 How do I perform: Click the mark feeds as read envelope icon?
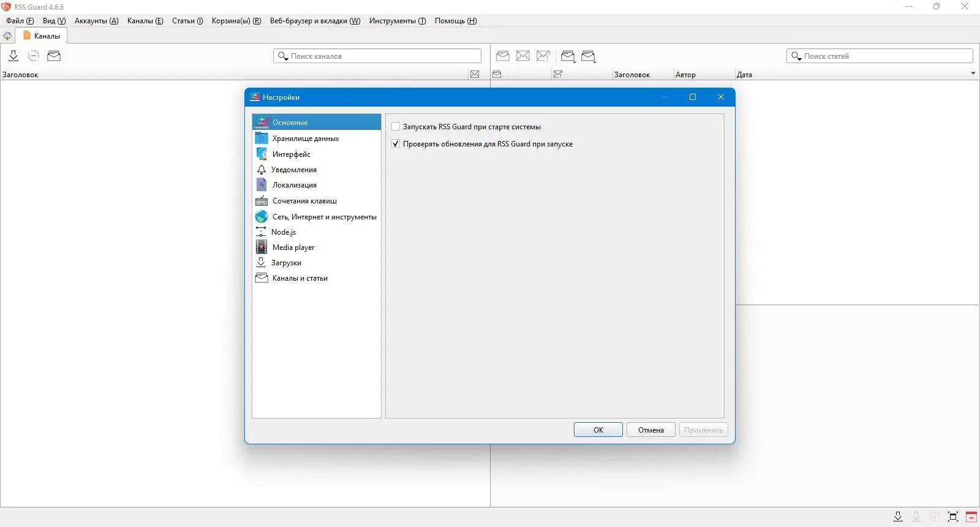pos(54,56)
